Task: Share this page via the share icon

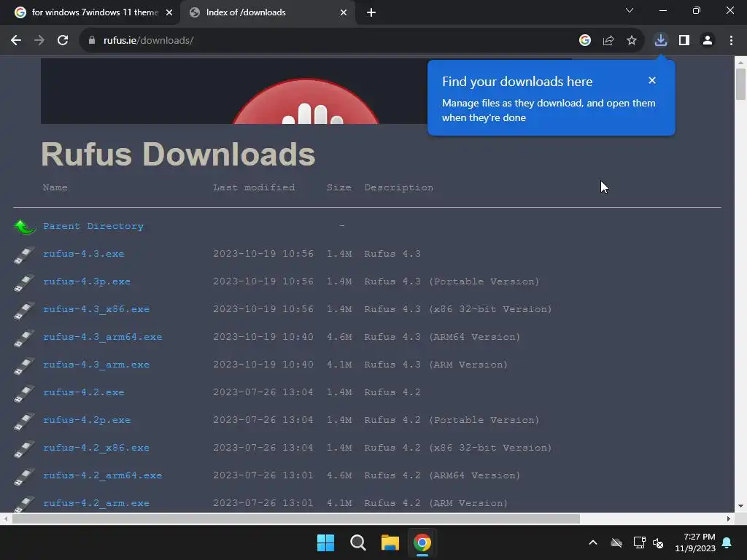Action: (608, 41)
